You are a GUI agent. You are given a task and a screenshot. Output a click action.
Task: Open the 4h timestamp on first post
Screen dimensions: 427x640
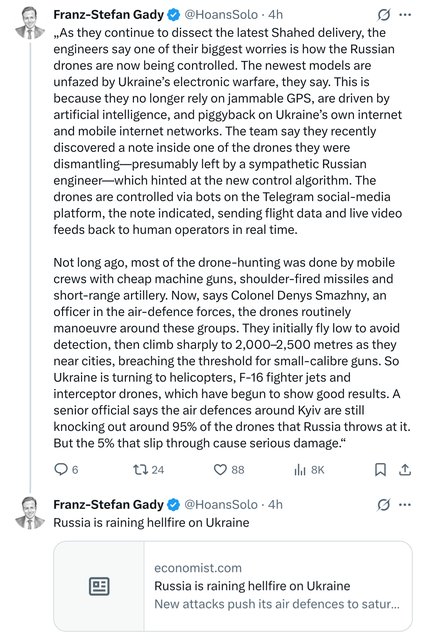pos(276,15)
